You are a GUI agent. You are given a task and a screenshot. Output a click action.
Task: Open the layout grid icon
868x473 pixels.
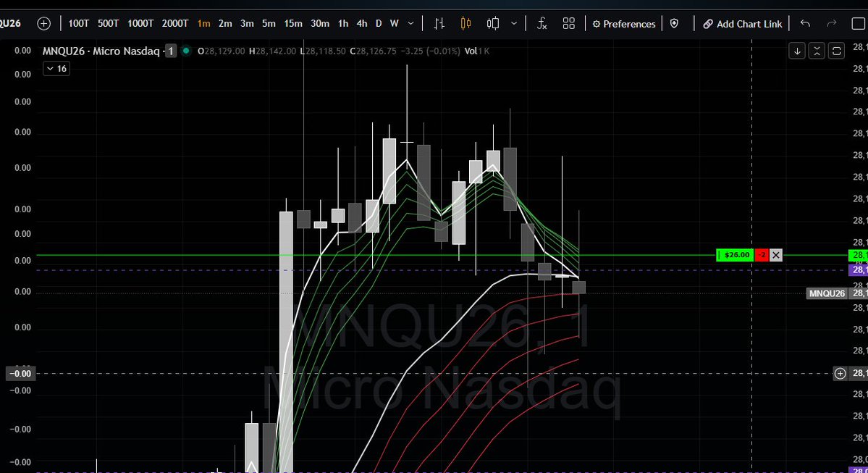click(x=568, y=23)
